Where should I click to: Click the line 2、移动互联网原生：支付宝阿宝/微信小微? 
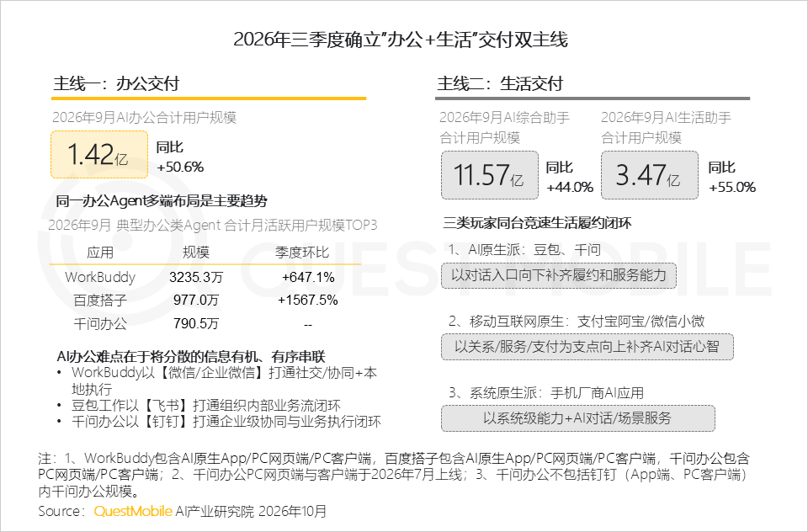point(577,322)
